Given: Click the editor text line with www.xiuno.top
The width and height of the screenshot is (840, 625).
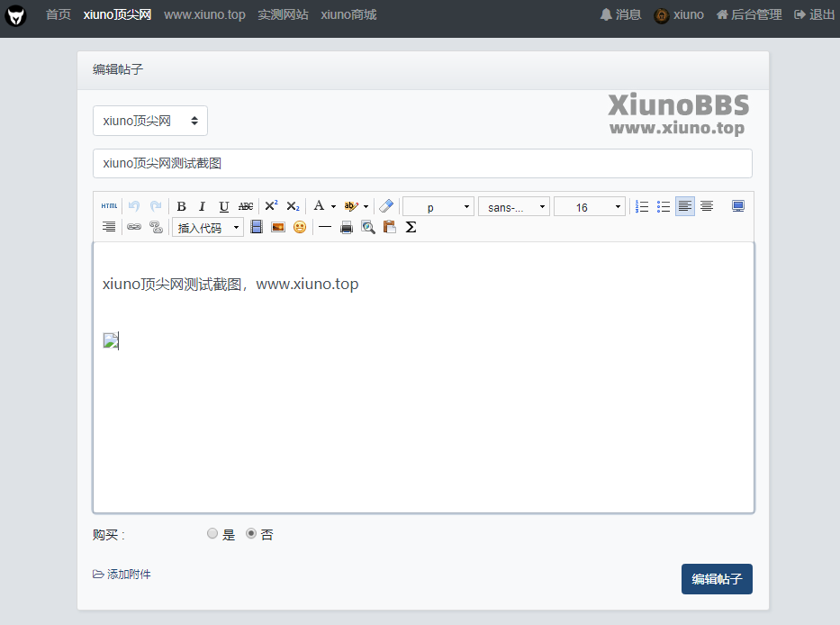Looking at the screenshot, I should (230, 284).
